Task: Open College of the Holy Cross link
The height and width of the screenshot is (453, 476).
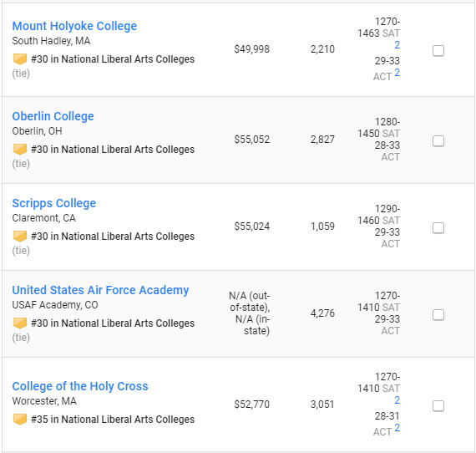Action: point(80,386)
